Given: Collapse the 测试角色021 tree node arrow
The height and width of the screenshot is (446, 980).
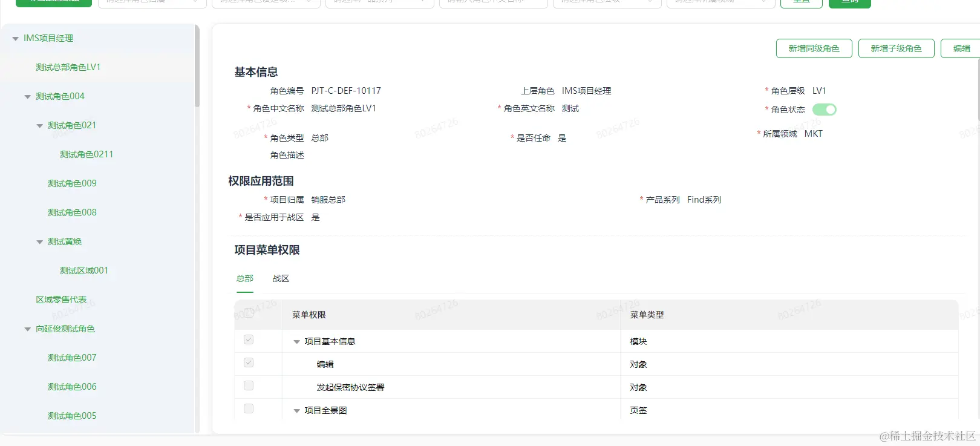Looking at the screenshot, I should [x=40, y=126].
